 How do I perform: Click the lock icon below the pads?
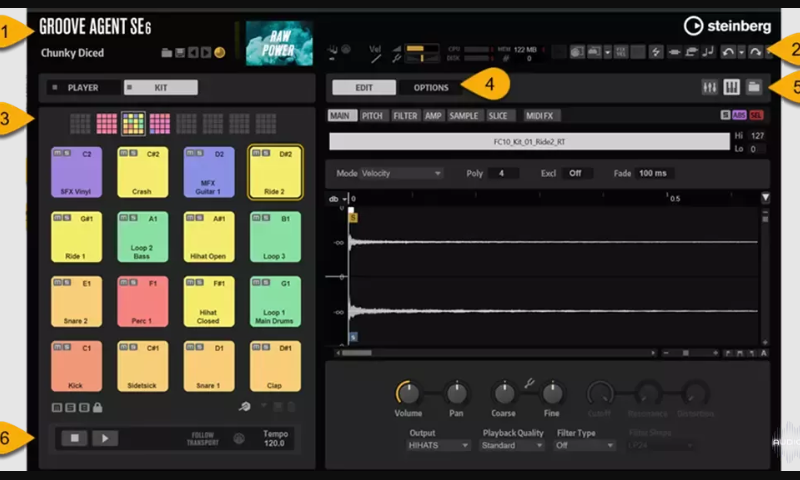pos(97,407)
